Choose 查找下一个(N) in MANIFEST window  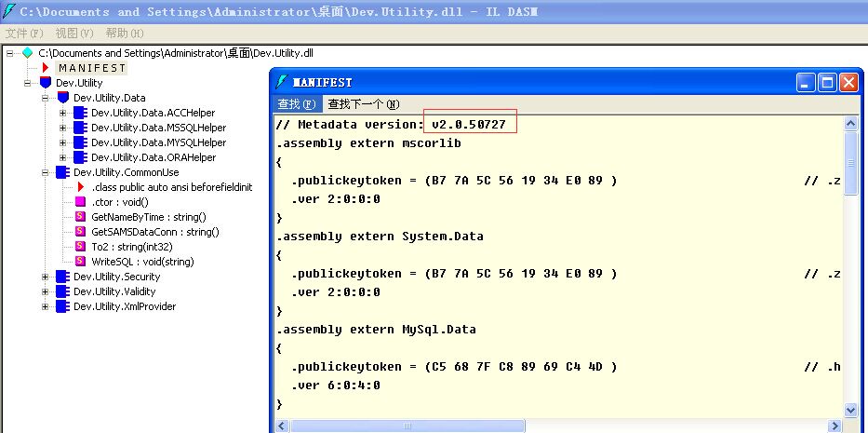pyautogui.click(x=364, y=104)
